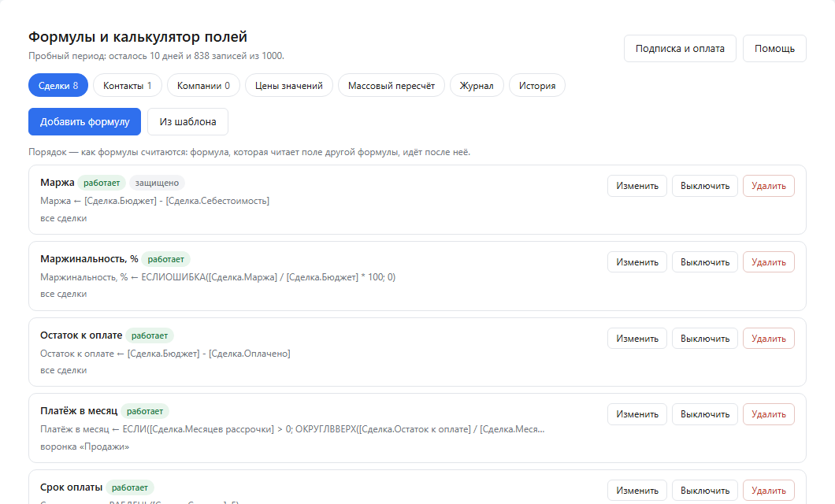Viewport: 835px width, 504px height.
Task: Click formula text '[Сделка.Бюджет] - [Сделка.Себестоимость]'
Action: tap(176, 201)
